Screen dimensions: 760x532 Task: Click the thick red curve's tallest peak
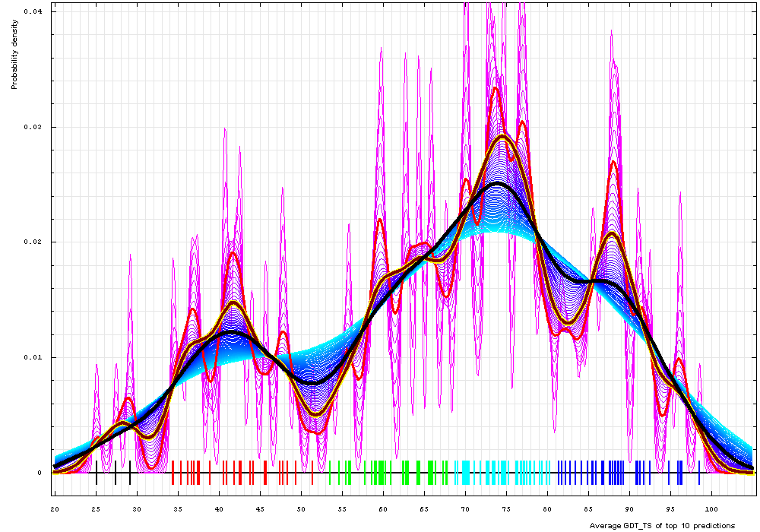(496, 88)
